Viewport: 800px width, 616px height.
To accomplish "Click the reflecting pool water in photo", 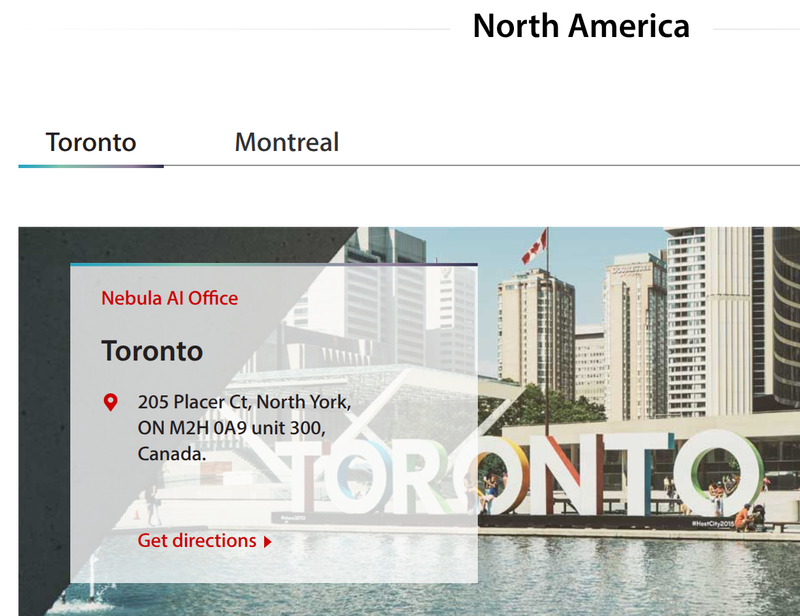I will click(638, 574).
